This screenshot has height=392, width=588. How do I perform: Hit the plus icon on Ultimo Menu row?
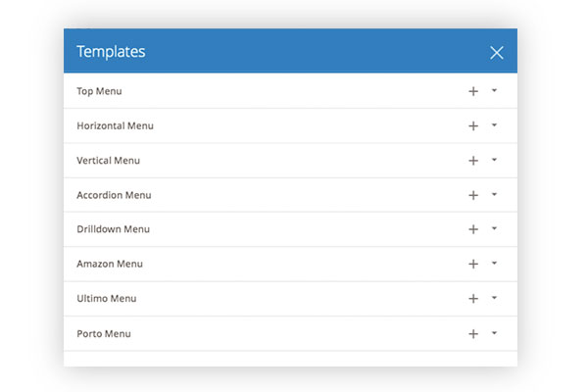click(x=473, y=299)
